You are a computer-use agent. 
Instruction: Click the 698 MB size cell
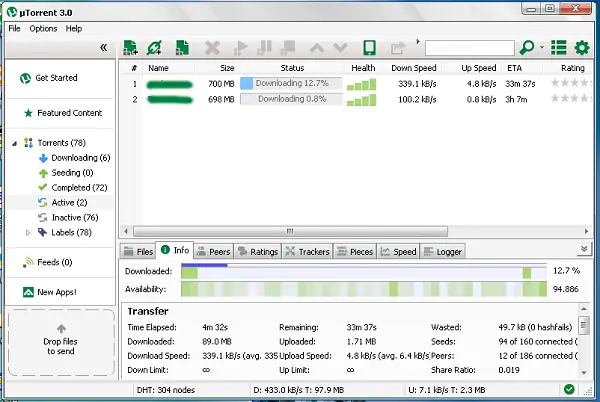(221, 99)
